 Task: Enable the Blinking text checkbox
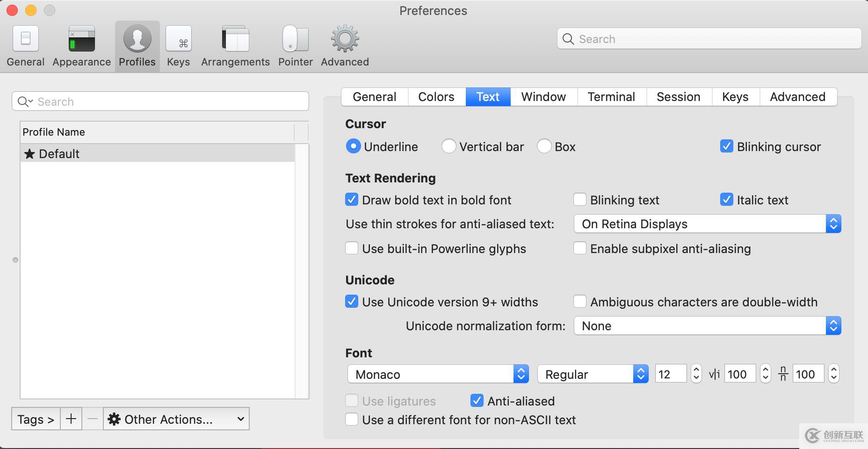tap(580, 200)
